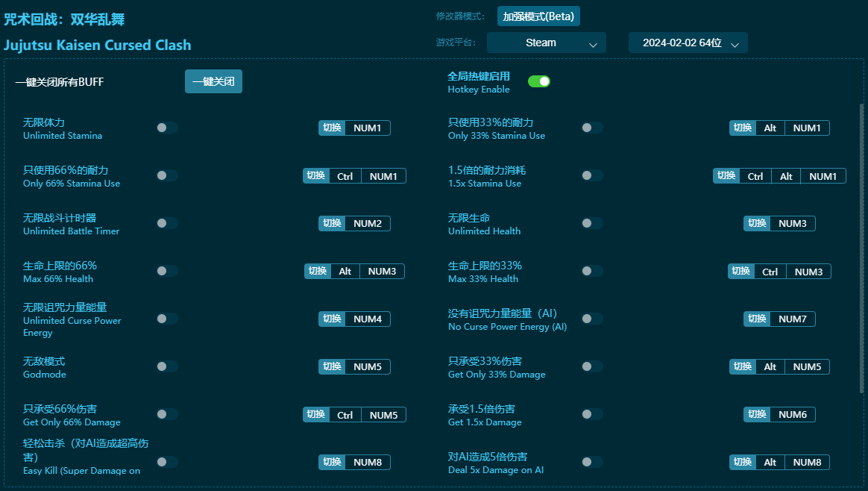This screenshot has width=868, height=491.
Task: Open the 2024-02-02 64位 version dropdown
Action: tap(688, 43)
